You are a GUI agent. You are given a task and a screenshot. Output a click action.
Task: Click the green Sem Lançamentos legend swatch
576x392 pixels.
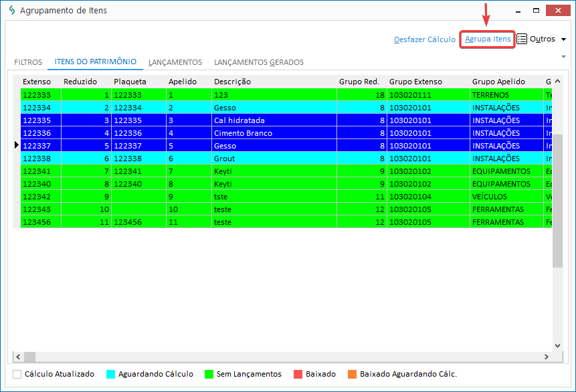pyautogui.click(x=209, y=374)
